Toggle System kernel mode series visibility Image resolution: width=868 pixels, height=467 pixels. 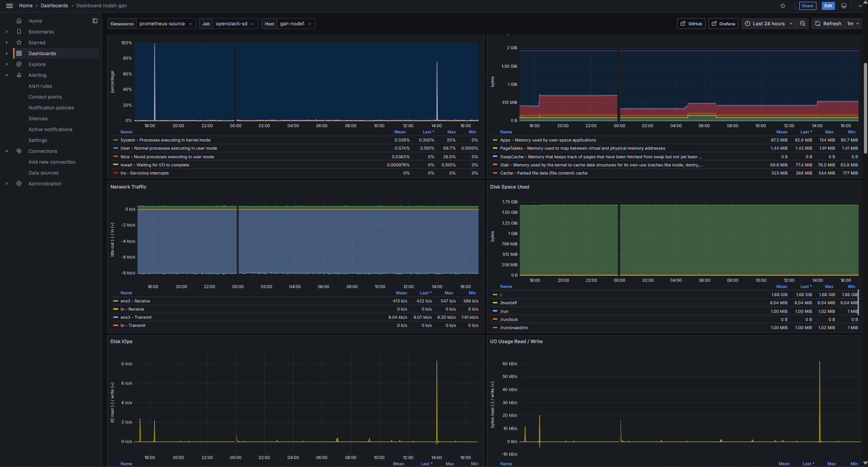(166, 140)
